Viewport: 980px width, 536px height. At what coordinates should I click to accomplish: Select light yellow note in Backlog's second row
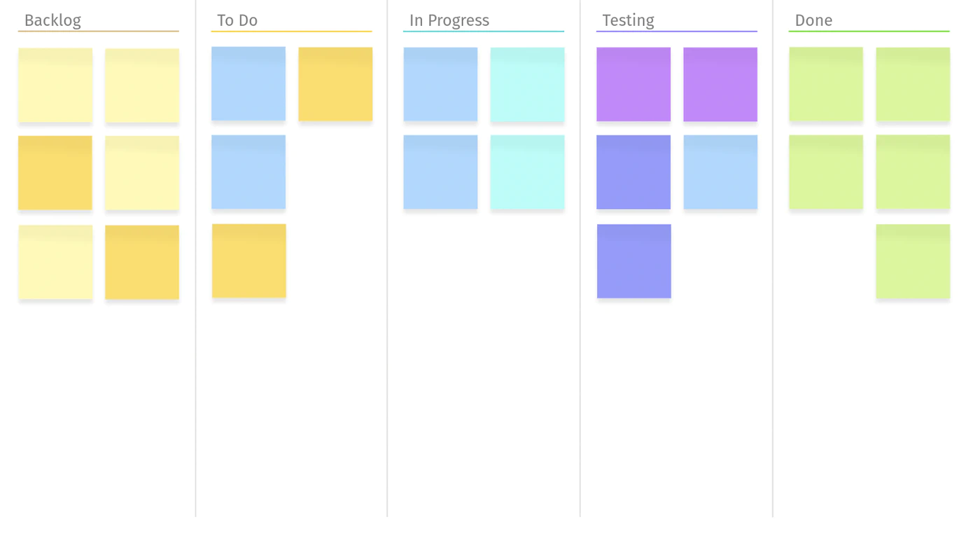(142, 173)
